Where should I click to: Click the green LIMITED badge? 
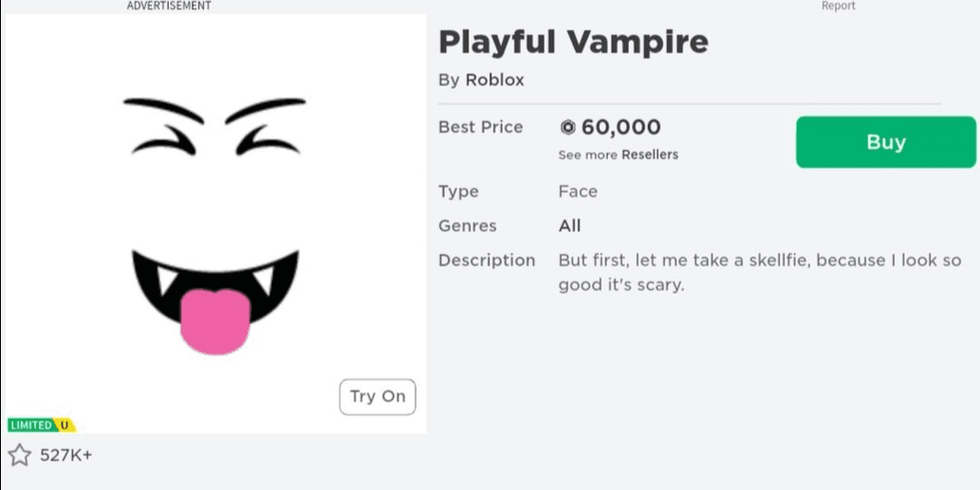point(30,426)
